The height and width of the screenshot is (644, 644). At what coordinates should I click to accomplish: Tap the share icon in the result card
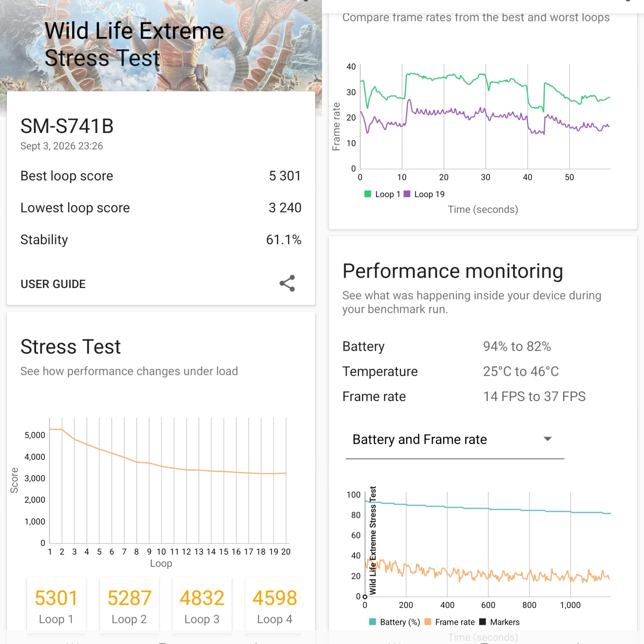tap(287, 283)
